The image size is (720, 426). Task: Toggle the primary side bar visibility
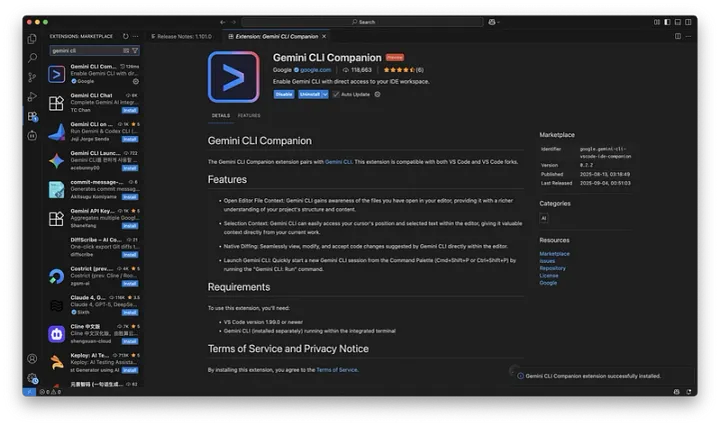[667, 22]
